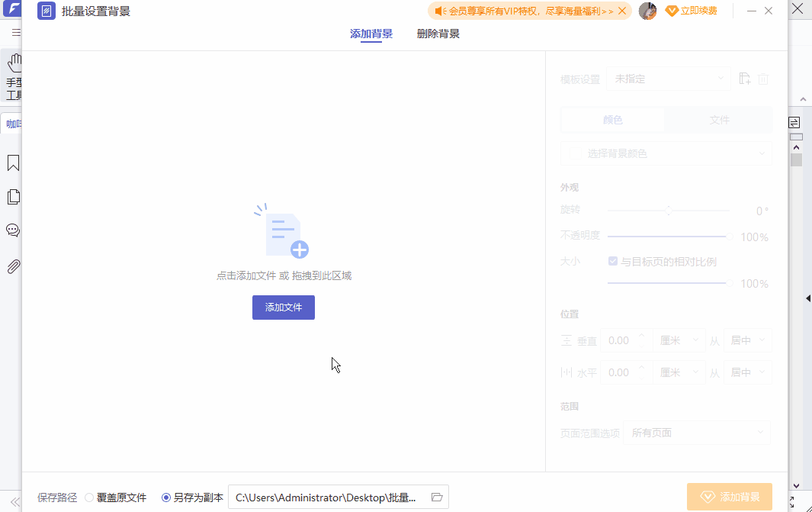
Task: Open the vertical position unit dropdown 厘米
Action: [679, 340]
